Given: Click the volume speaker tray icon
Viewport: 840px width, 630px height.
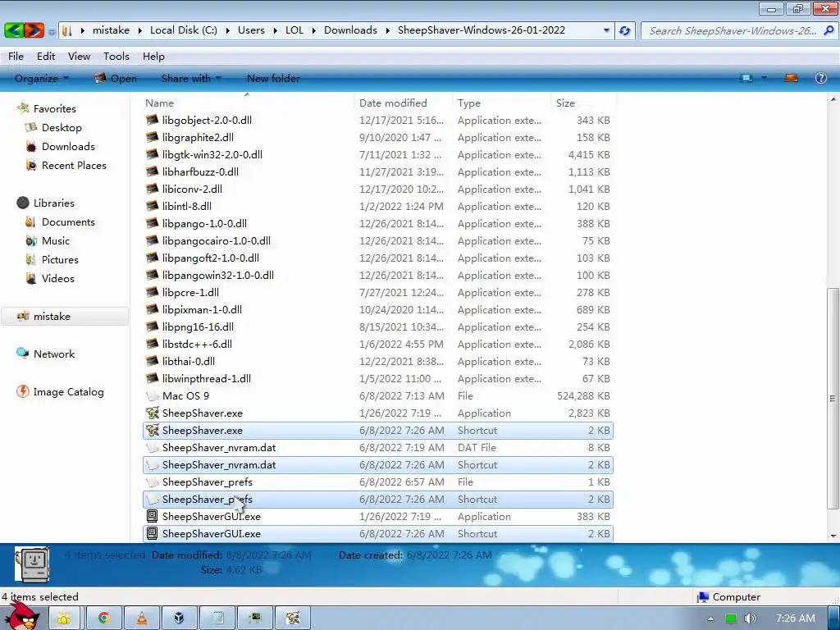Looking at the screenshot, I should pos(750,619).
